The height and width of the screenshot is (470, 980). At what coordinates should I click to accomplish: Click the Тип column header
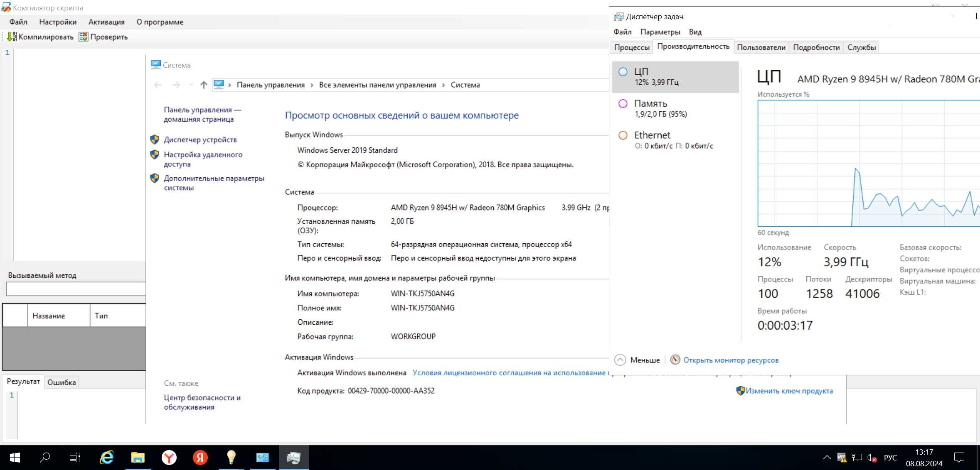(x=118, y=316)
